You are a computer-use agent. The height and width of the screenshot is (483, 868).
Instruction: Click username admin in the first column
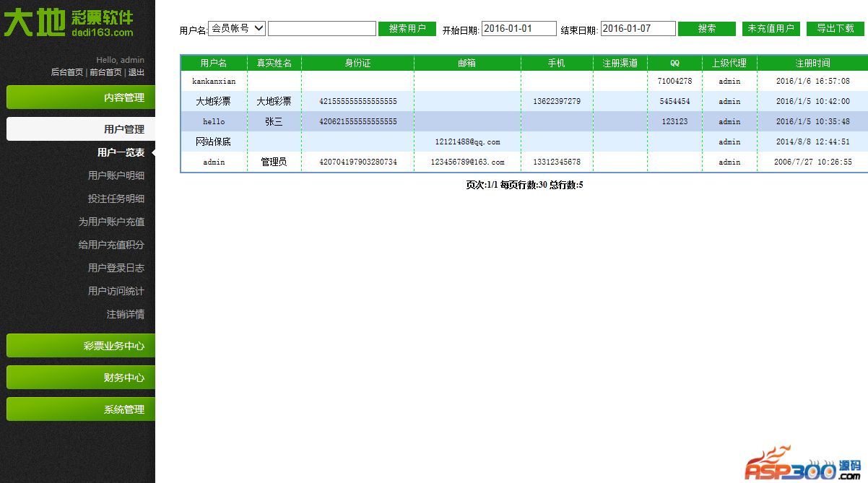point(214,162)
